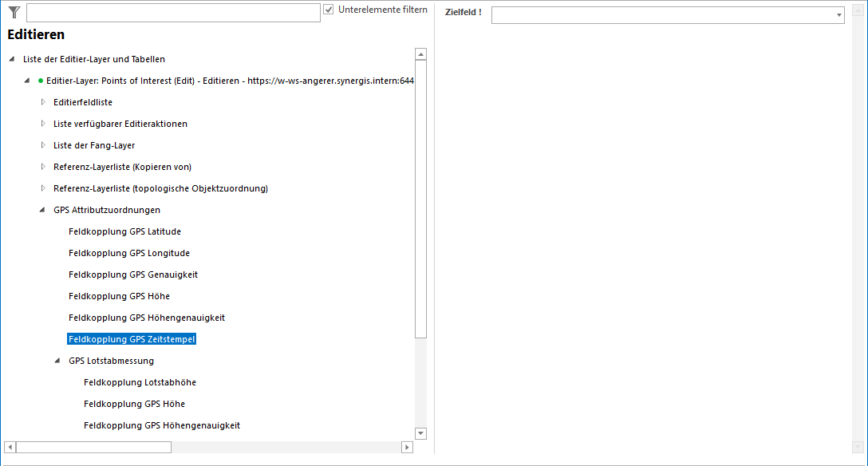The image size is (868, 466).
Task: Collapse the GPS Attributzuordnungen node
Action: (42, 210)
